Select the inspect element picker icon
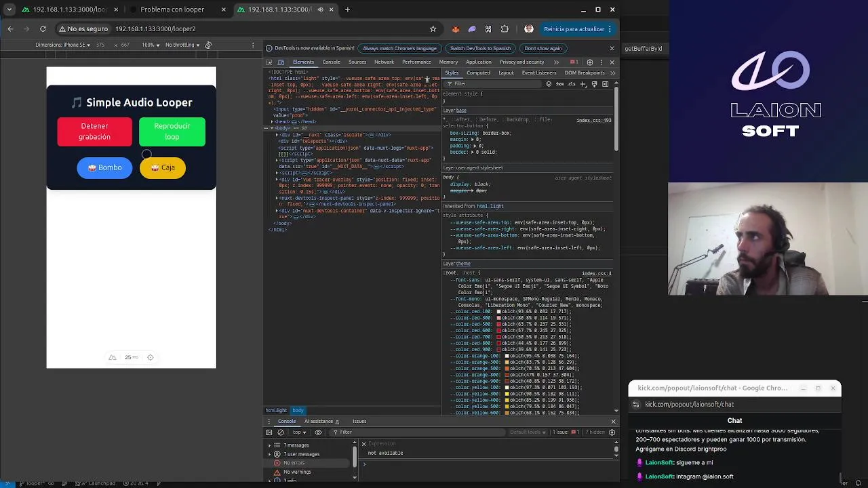The image size is (868, 488). tap(269, 62)
